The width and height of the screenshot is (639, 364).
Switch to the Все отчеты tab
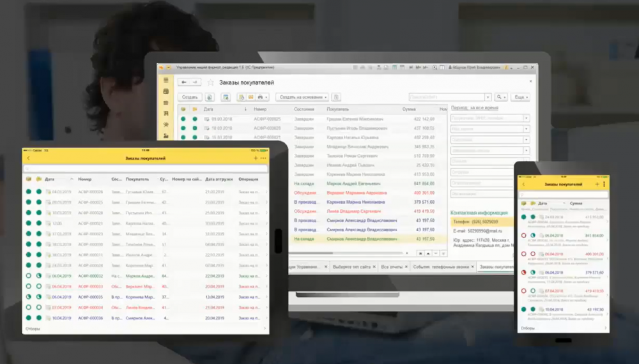pos(392,267)
